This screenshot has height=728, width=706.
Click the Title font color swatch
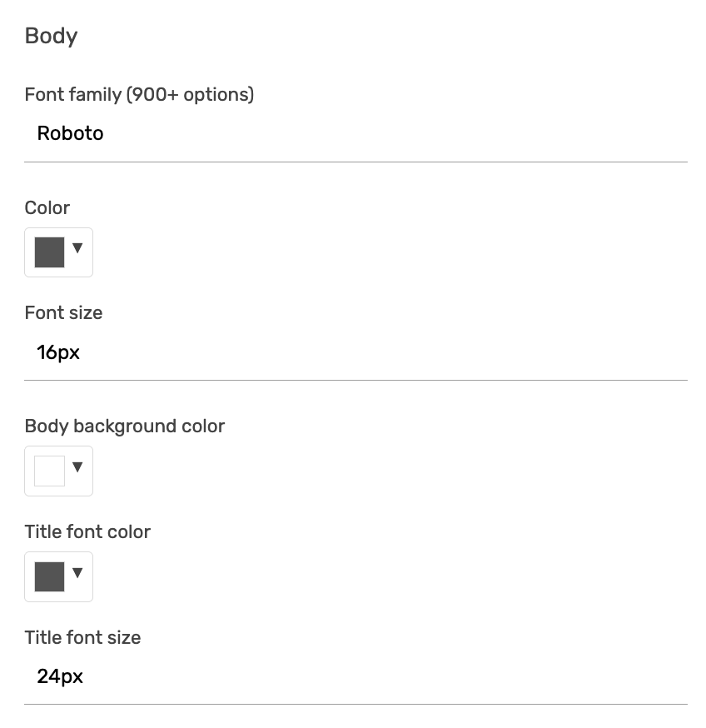tap(49, 576)
